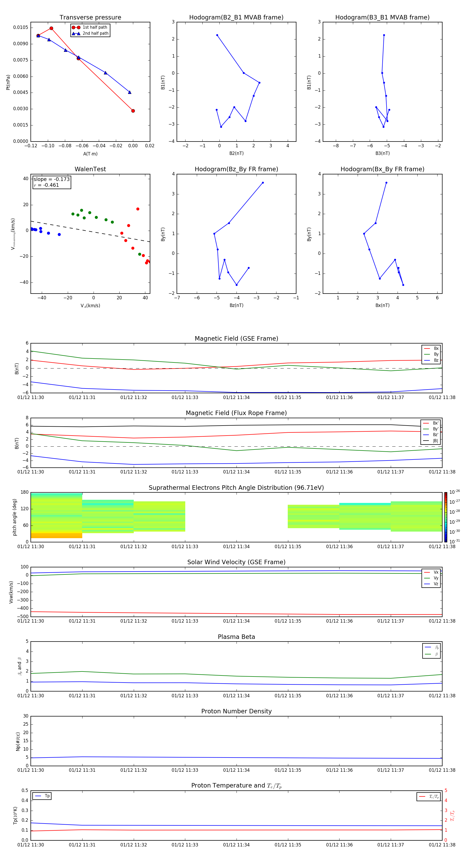Click the '2nd half path' legend entry
This screenshot has height=868, width=473.
pos(90,33)
